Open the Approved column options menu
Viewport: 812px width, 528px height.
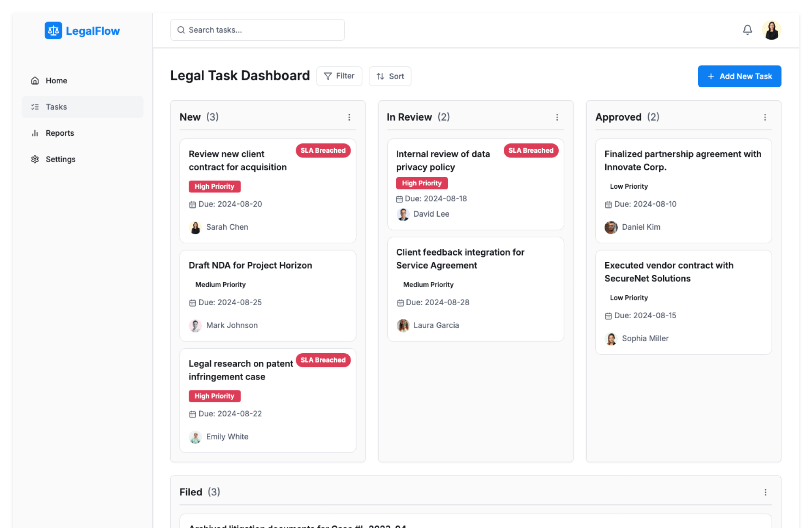click(x=765, y=117)
